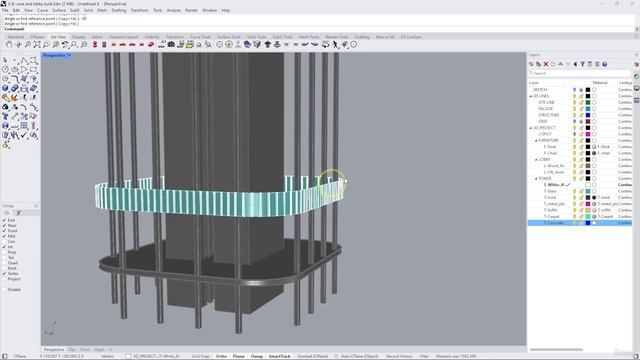Click the Osnap panel gear icon
The width and height of the screenshot is (640, 360).
point(7,213)
